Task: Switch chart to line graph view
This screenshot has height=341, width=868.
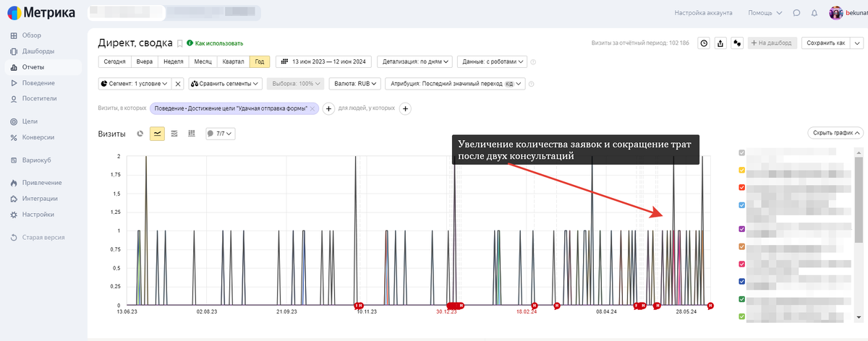Action: pos(157,134)
